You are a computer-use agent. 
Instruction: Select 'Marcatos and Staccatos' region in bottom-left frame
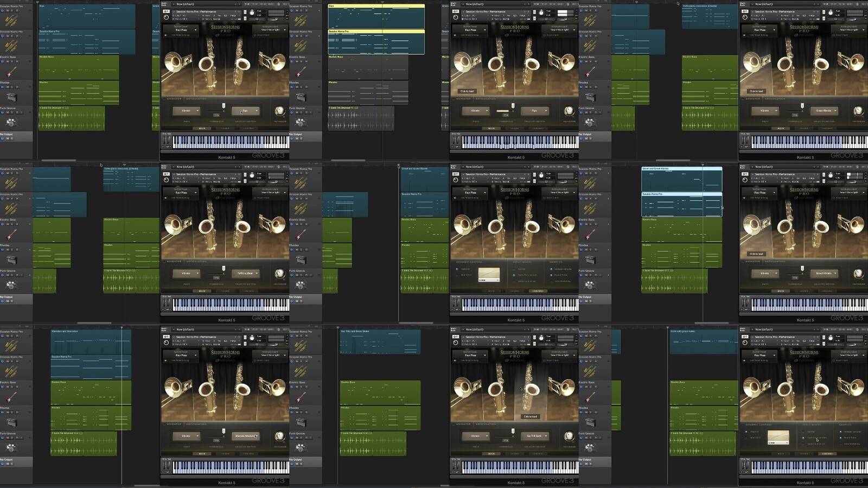pyautogui.click(x=91, y=341)
